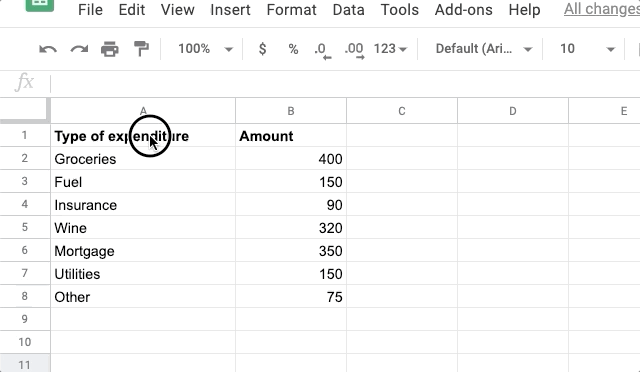Open the Default (Arial) font dropdown

click(484, 49)
